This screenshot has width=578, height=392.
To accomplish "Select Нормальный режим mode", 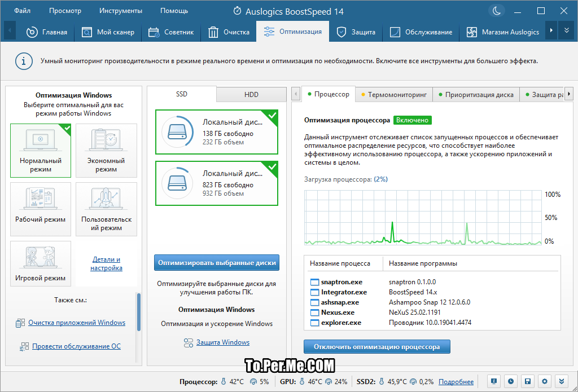I will [41, 151].
